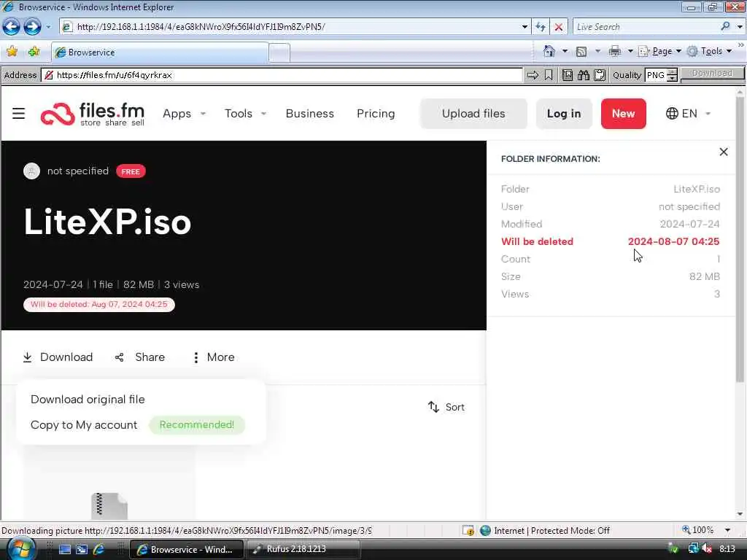Expand the Apps dropdown menu
The image size is (747, 560).
pyautogui.click(x=184, y=113)
